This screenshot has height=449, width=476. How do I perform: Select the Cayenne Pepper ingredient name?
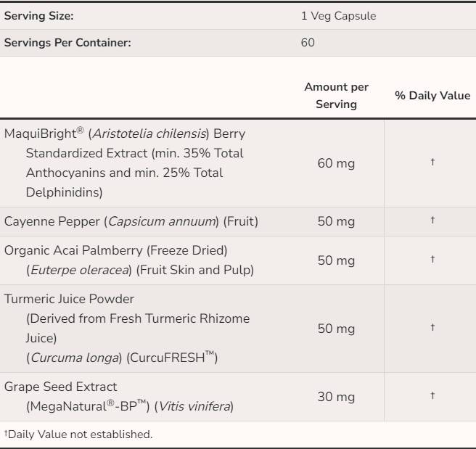[x=131, y=221]
